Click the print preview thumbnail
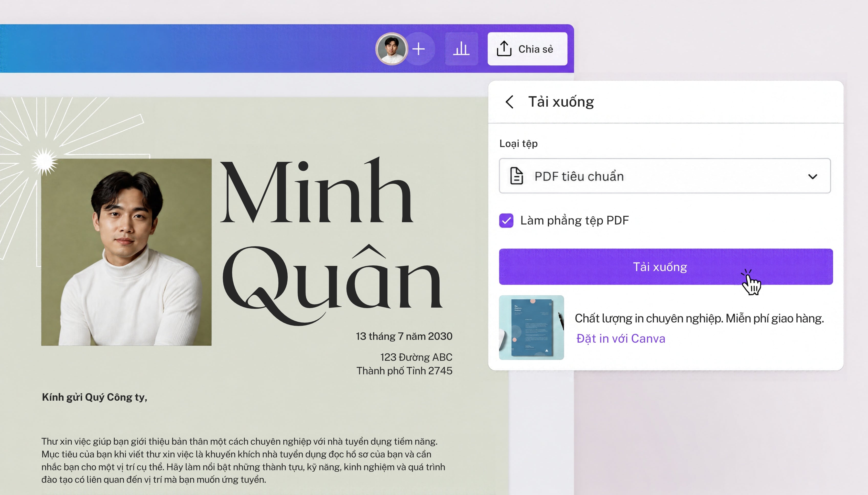This screenshot has width=868, height=495. click(531, 327)
